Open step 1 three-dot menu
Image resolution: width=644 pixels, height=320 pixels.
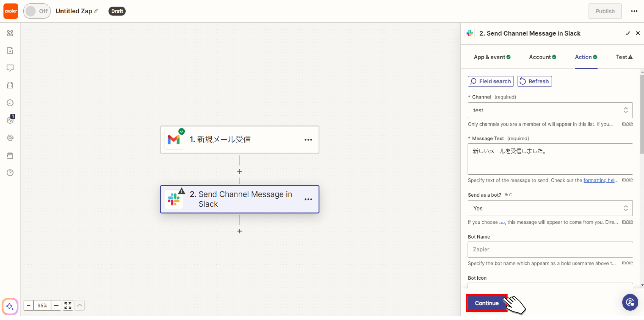point(308,140)
